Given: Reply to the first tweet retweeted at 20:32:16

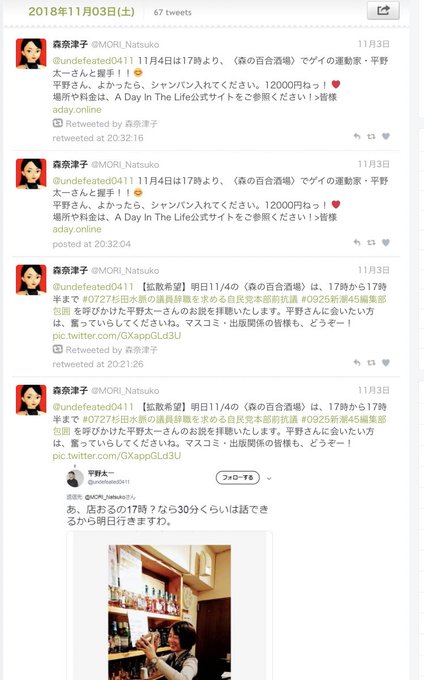Looking at the screenshot, I should point(357,136).
